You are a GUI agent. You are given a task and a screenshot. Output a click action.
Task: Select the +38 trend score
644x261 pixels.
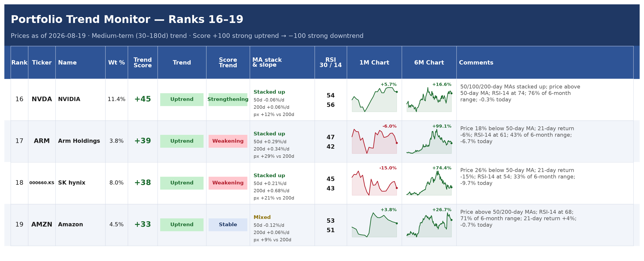click(143, 183)
